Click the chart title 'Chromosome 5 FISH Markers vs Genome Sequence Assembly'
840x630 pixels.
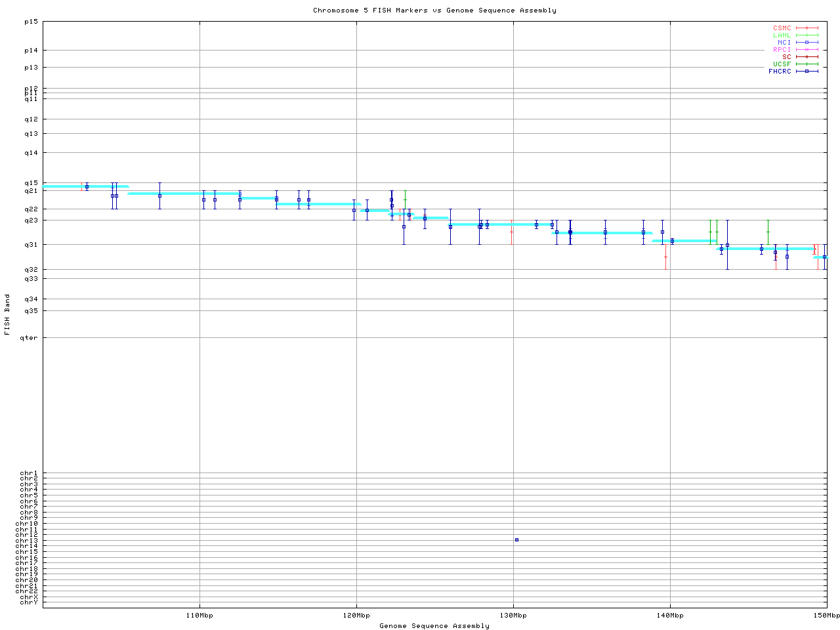pos(434,10)
